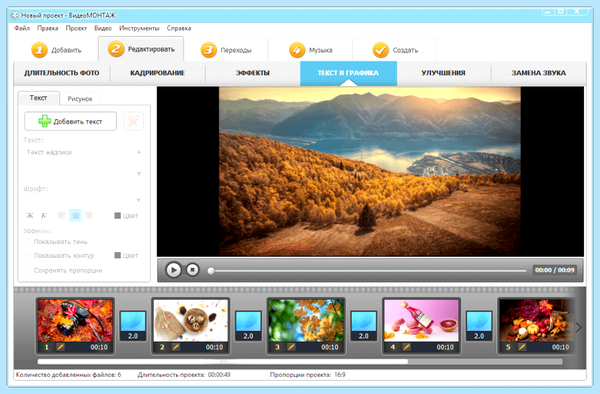Click the pencil edit icon on clip 2
Image resolution: width=600 pixels, height=394 pixels.
coord(176,347)
